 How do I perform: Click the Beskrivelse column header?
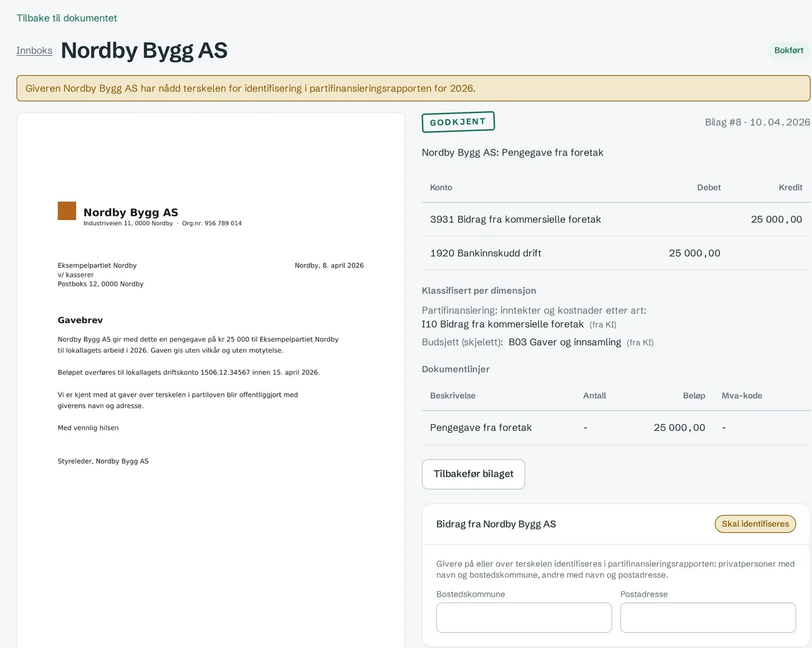[x=453, y=395]
